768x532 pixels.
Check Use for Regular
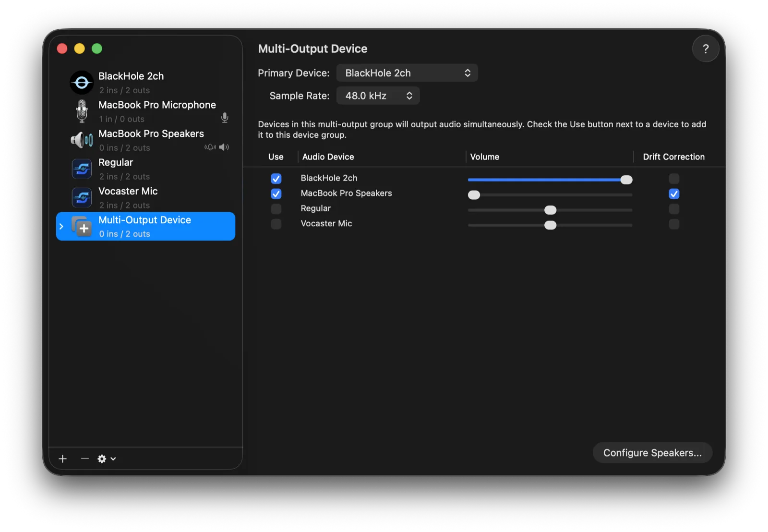(x=276, y=209)
